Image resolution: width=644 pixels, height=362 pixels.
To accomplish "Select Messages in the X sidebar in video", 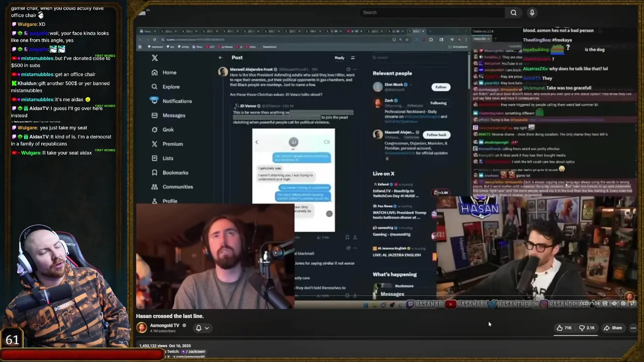I will pos(168,115).
